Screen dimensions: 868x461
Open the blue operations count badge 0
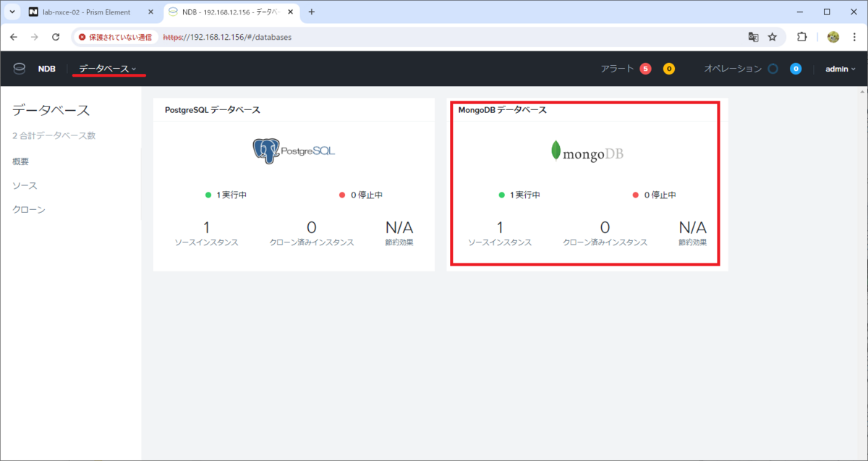[x=796, y=69]
